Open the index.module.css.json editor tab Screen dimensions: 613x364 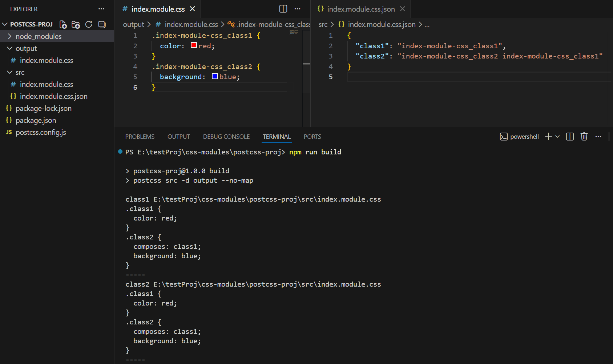(360, 9)
